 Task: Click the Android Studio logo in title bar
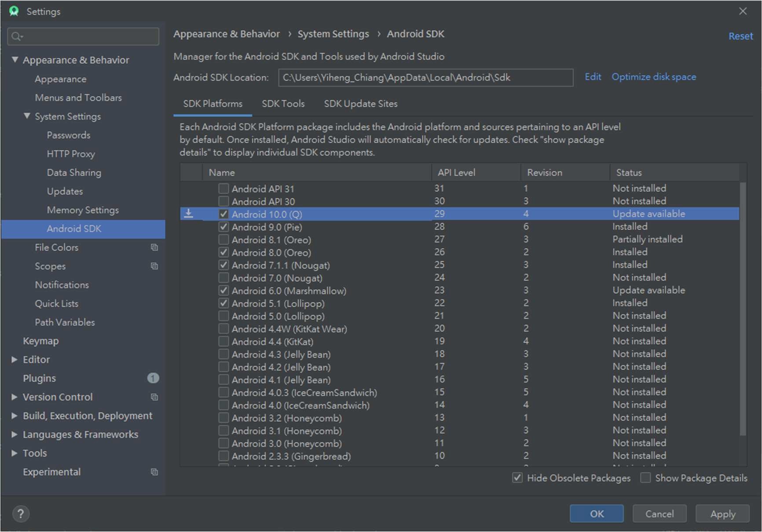pyautogui.click(x=14, y=11)
